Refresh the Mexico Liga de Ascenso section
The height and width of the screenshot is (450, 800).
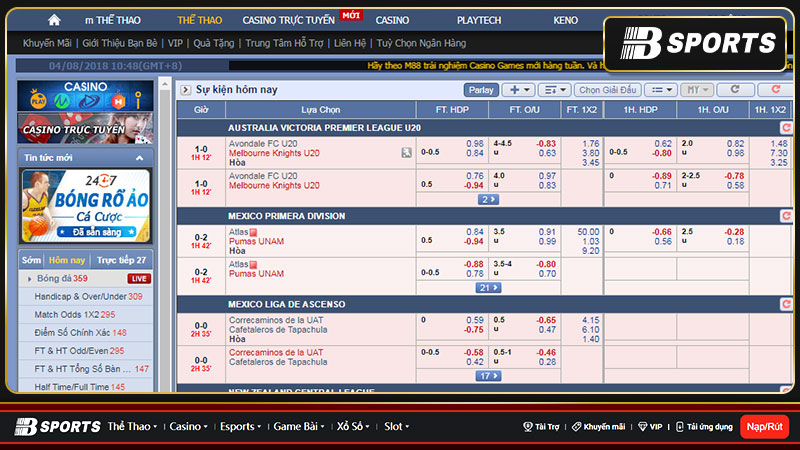[786, 304]
